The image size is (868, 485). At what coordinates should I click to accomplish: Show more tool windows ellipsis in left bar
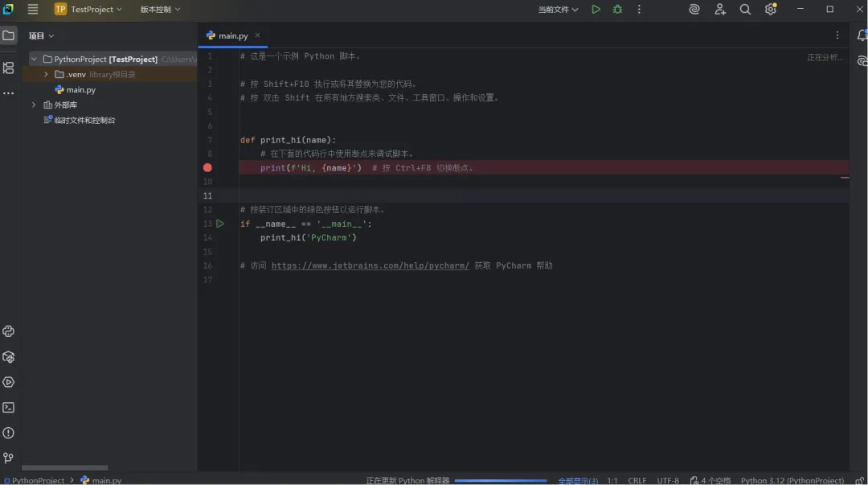(x=8, y=93)
